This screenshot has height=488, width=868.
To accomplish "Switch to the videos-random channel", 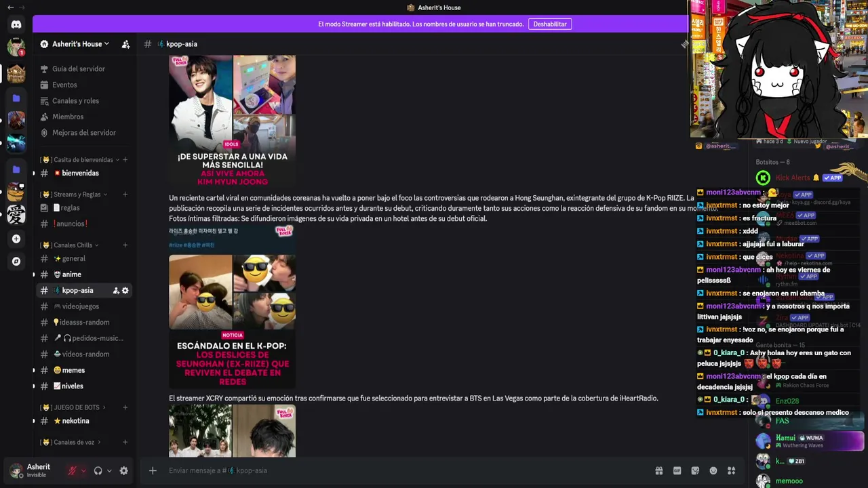I will (x=84, y=354).
